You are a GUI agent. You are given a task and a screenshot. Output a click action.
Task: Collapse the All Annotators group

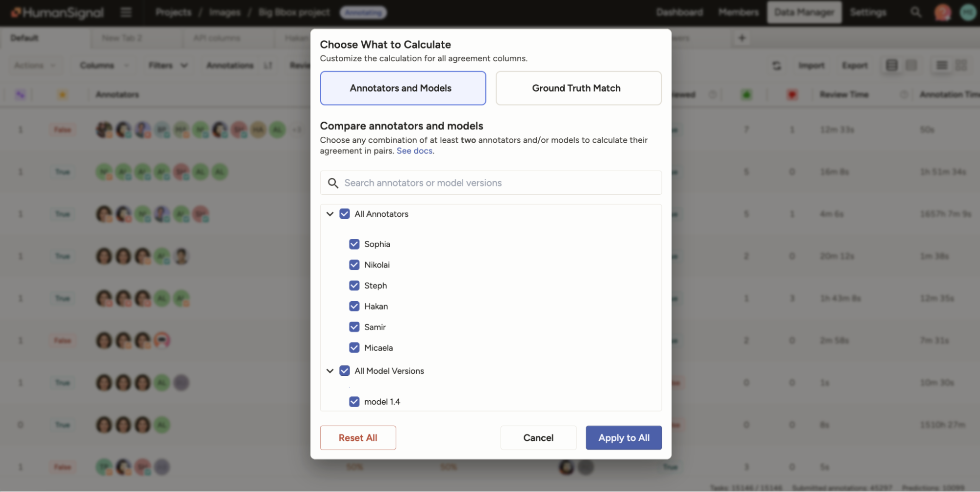tap(330, 214)
